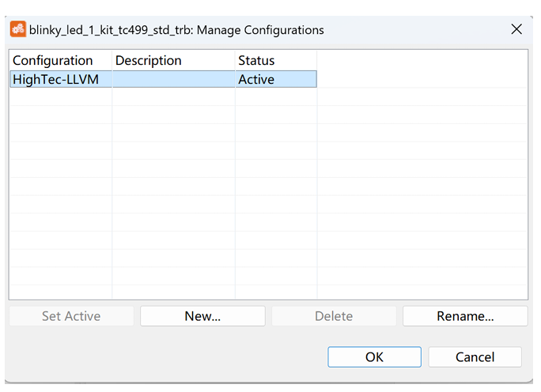541x392 pixels.
Task: Sort by the Configuration column header
Action: click(x=53, y=60)
